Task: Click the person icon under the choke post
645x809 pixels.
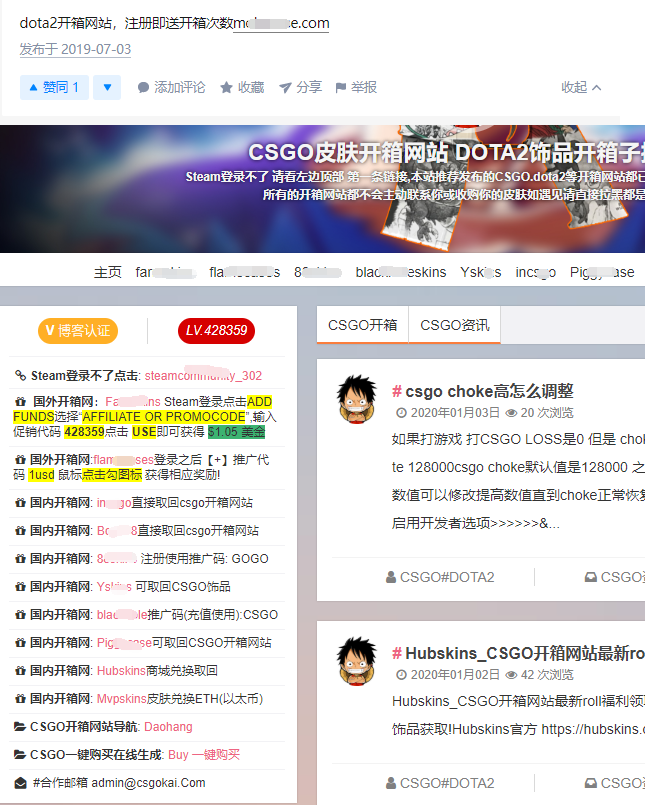Action: coord(391,577)
